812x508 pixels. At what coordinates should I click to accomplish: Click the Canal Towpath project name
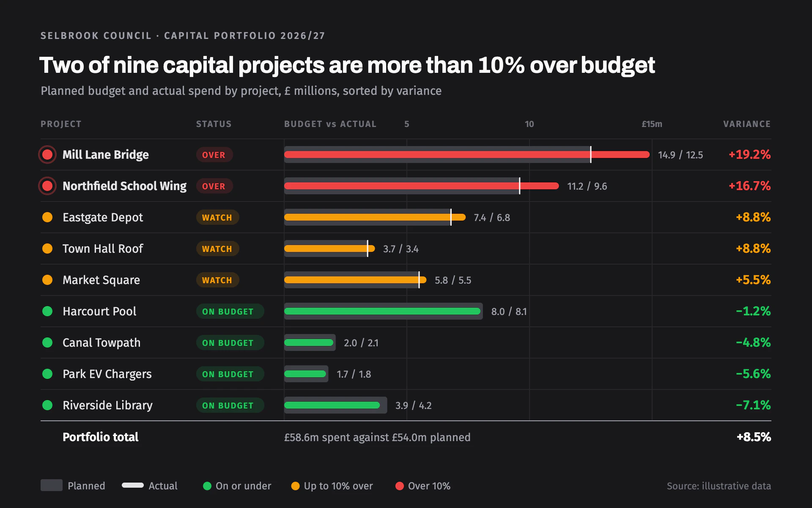point(101,342)
